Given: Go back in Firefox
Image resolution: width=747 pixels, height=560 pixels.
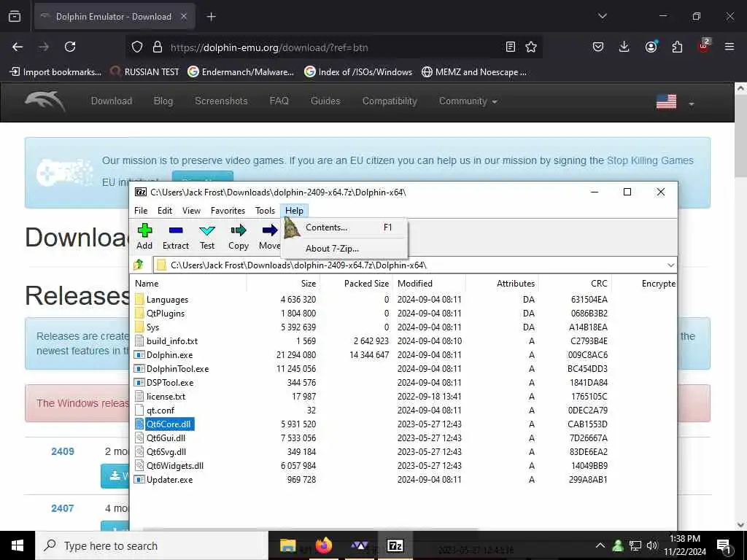Looking at the screenshot, I should 18,47.
